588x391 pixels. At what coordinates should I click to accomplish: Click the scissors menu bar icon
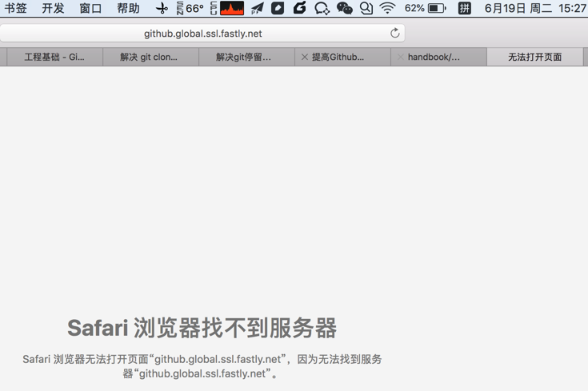click(162, 8)
